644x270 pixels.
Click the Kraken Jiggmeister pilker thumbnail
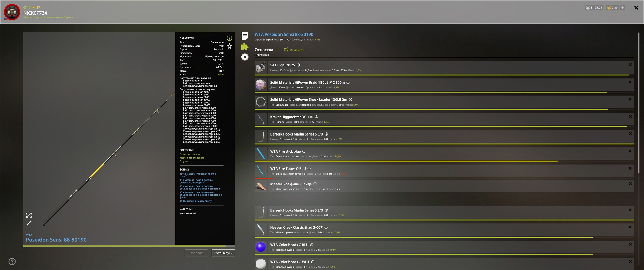tap(261, 119)
